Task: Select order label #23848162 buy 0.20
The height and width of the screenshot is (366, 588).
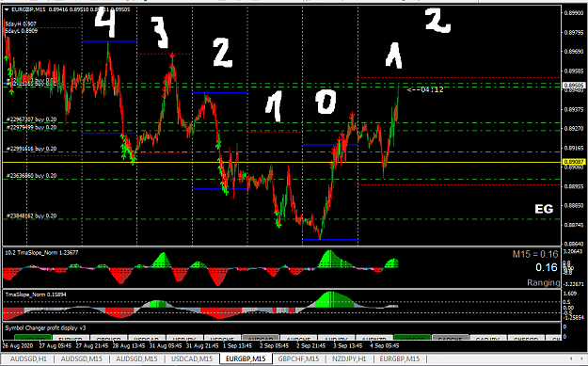Action: 31,216
